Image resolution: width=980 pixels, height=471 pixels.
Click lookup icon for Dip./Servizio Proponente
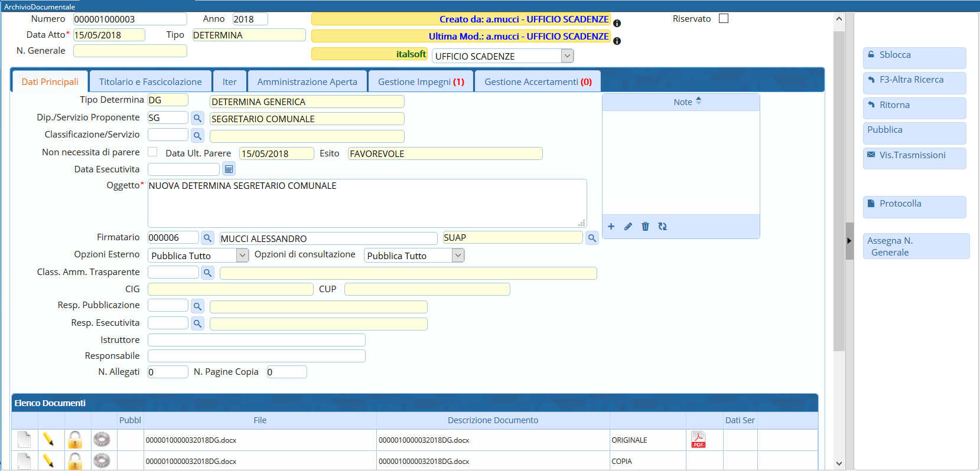[197, 118]
